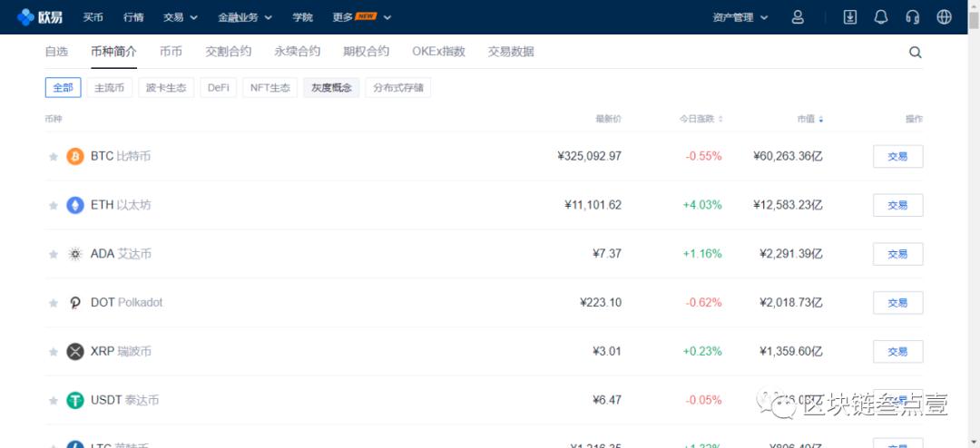Sort by 今日涨跌 column

coord(701,119)
